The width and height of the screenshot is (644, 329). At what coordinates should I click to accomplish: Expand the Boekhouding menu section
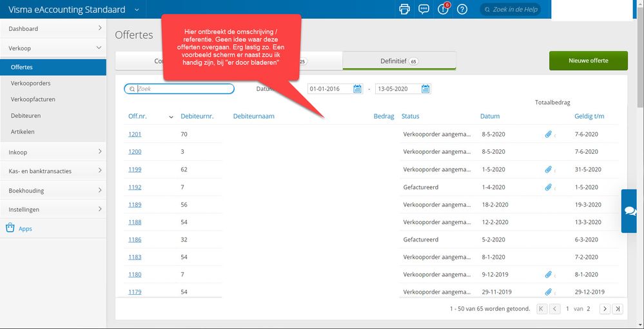pos(100,190)
